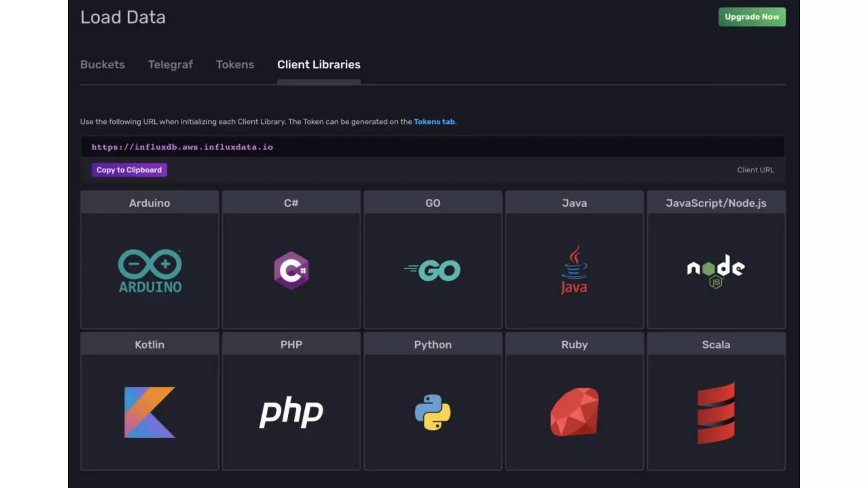The width and height of the screenshot is (868, 488).
Task: Open the Telegraf tab
Action: [x=170, y=64]
